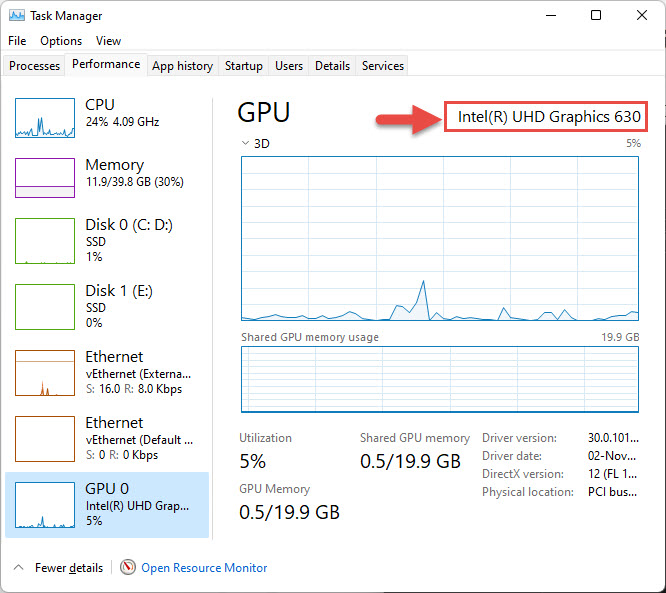Click the Resource Monitor gauge icon
666x593 pixels.
pyautogui.click(x=127, y=567)
